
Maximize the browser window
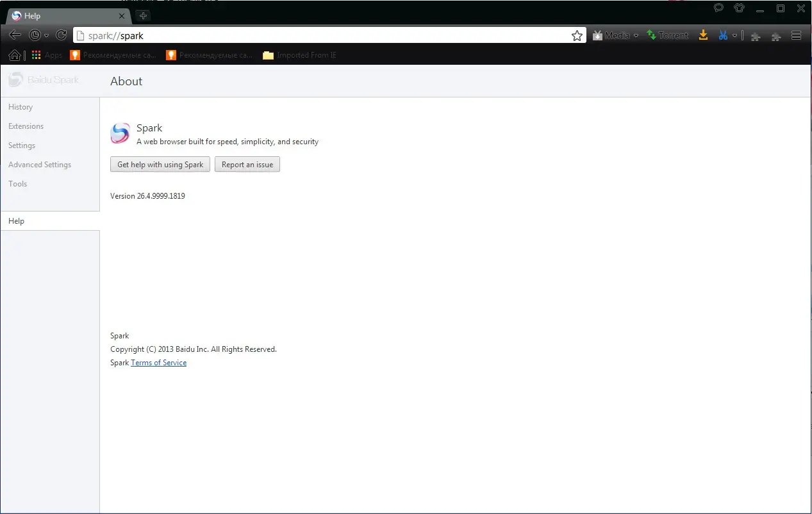(781, 8)
